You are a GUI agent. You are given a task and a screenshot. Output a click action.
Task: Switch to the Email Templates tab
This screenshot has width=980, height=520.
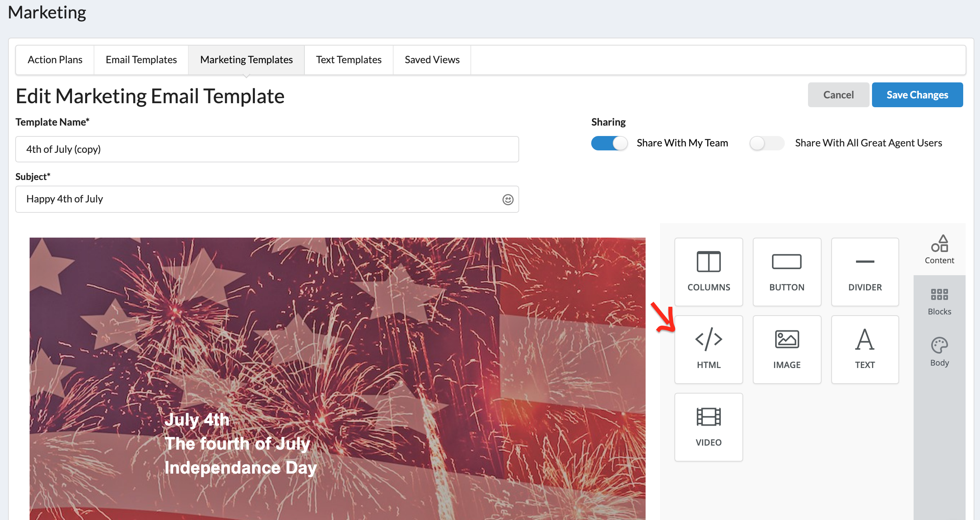pos(141,59)
